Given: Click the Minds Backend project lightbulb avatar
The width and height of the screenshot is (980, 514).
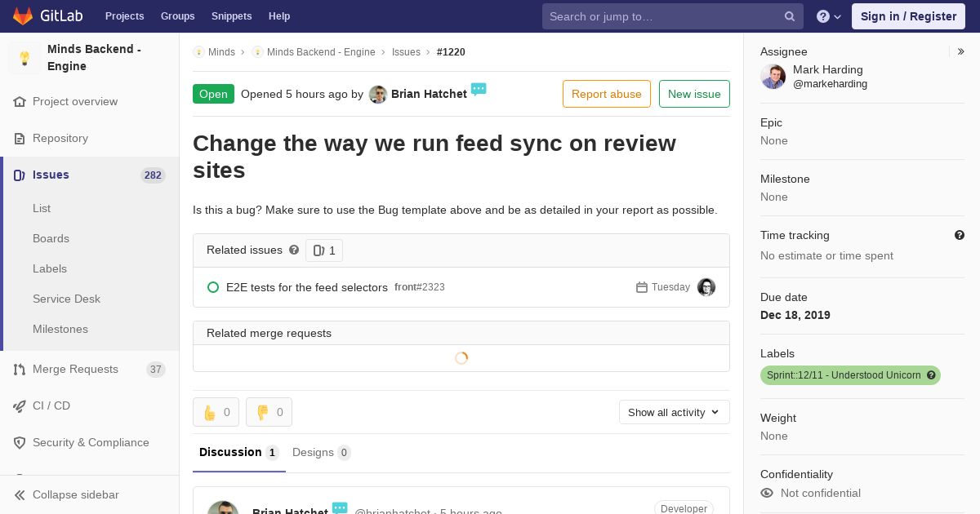Looking at the screenshot, I should click(24, 58).
